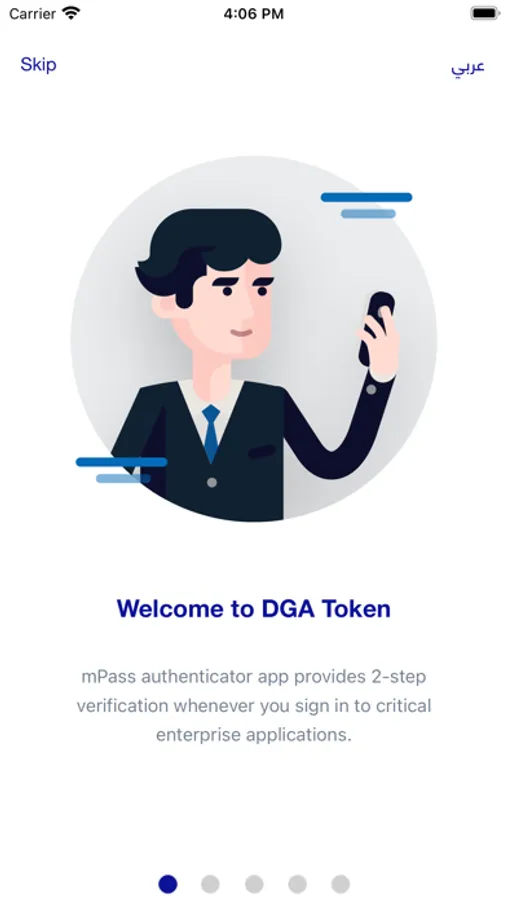Click the battery icon in status bar
Image resolution: width=507 pixels, height=900 pixels.
485,13
